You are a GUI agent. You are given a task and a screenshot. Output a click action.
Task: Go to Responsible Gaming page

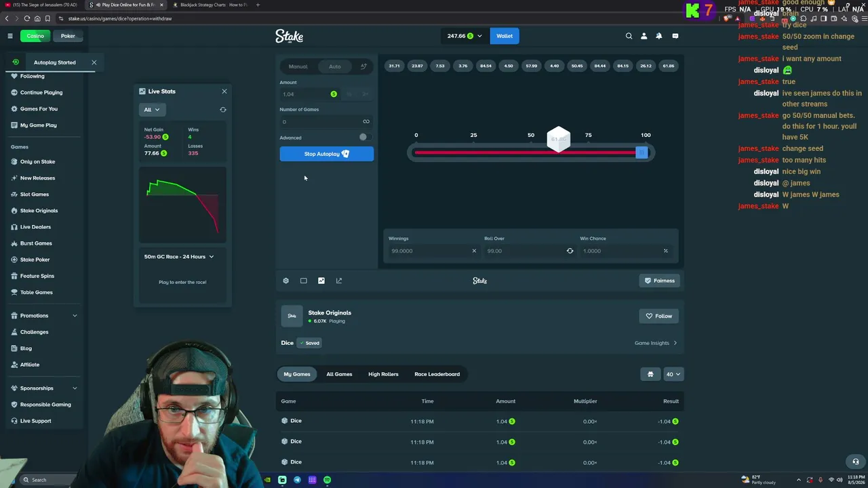point(45,405)
